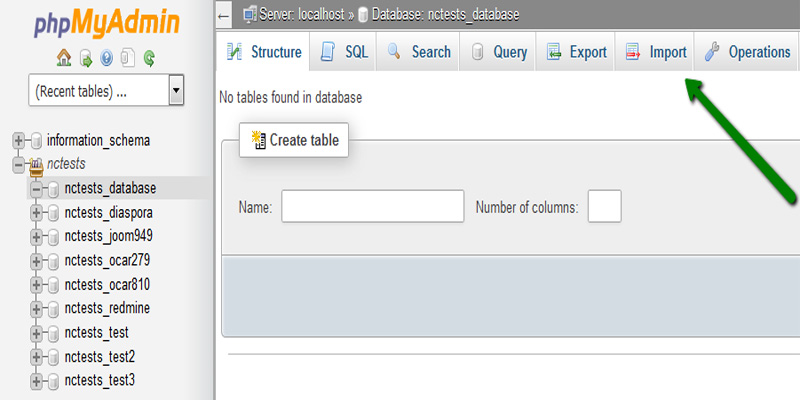The width and height of the screenshot is (800, 400).
Task: Click the database icon in breadcrumb
Action: 363,15
